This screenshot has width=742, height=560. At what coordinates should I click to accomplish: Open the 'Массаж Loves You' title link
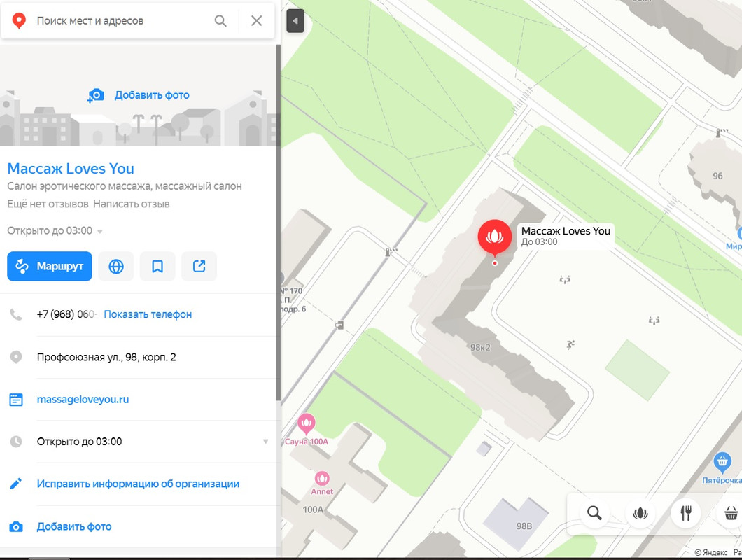(x=71, y=169)
